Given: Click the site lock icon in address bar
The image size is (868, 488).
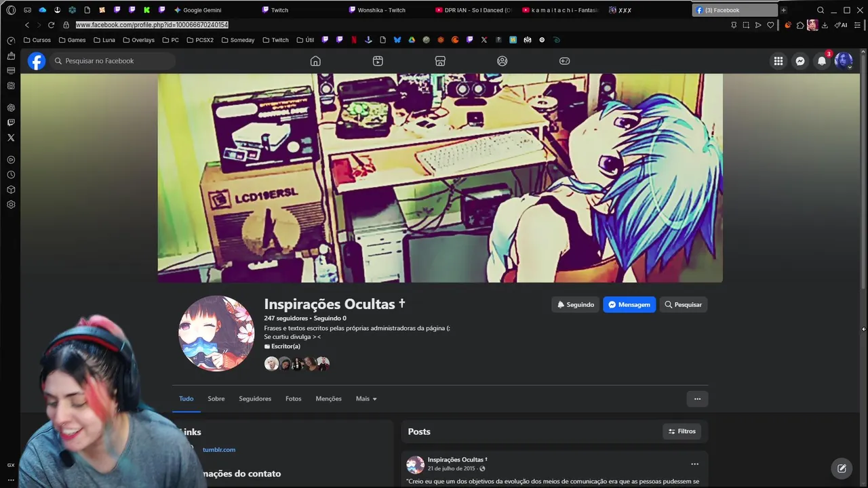Looking at the screenshot, I should (x=66, y=25).
